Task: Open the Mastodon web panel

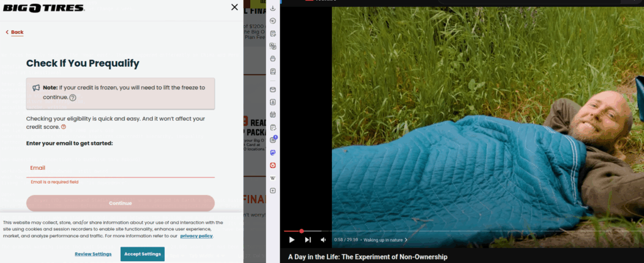Action: point(273,152)
